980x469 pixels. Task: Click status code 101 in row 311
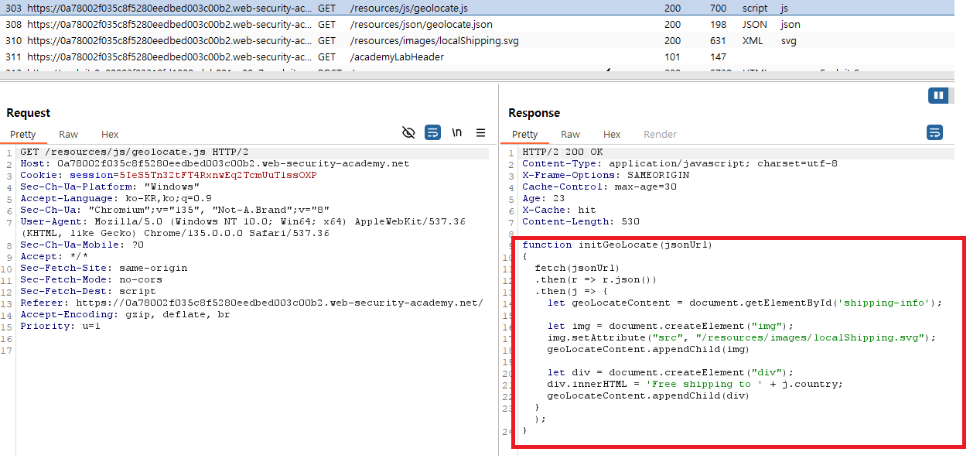pos(672,56)
